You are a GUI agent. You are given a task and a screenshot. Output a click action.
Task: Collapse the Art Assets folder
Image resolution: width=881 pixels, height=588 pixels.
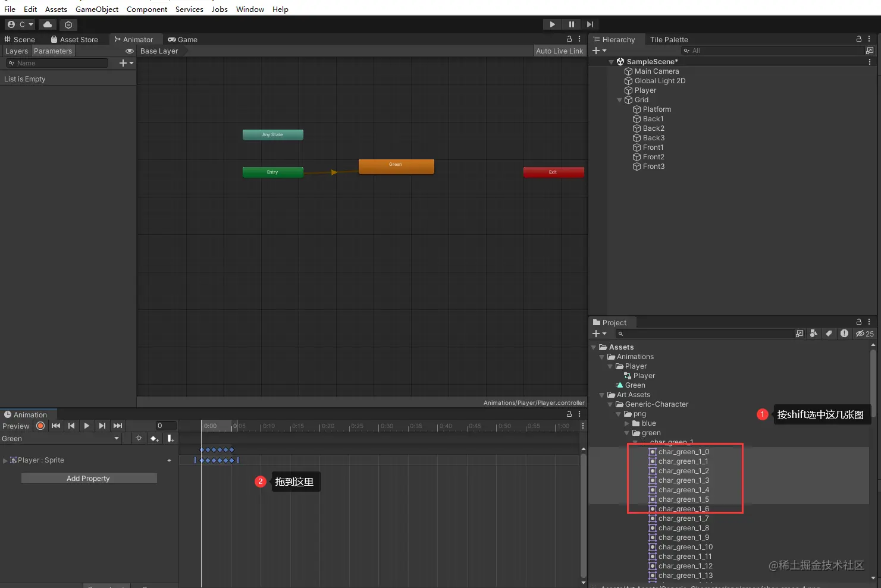[602, 395]
